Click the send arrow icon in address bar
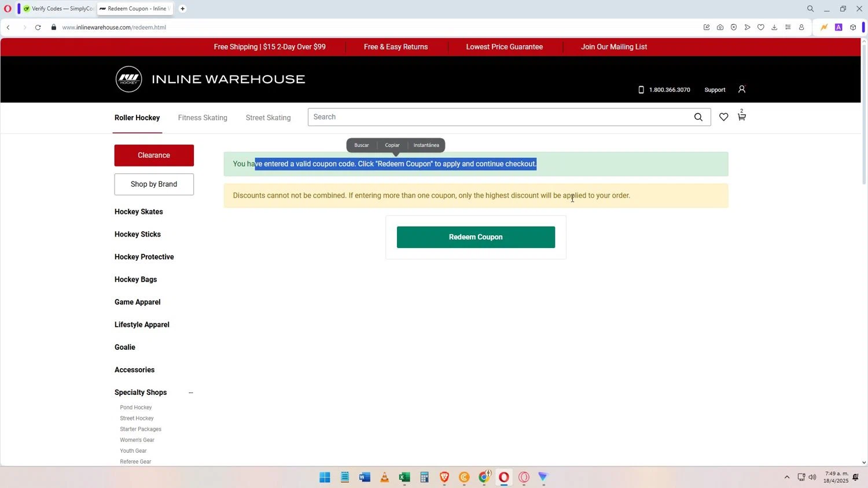 click(747, 27)
